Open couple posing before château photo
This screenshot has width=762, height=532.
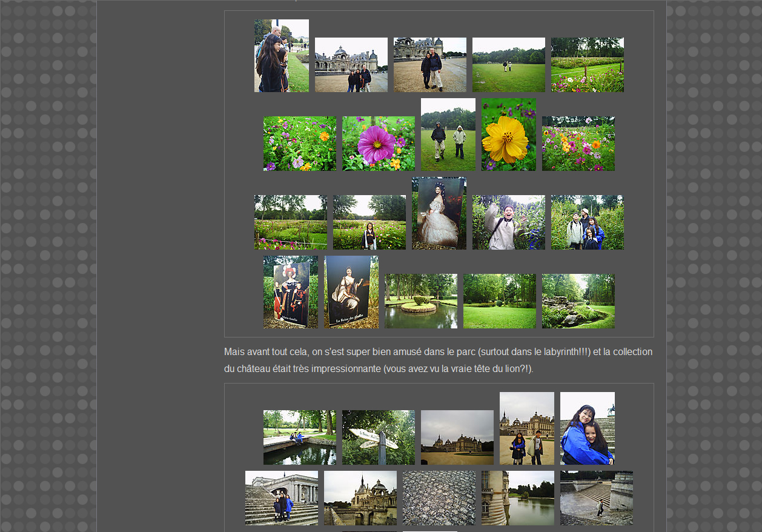pos(430,65)
